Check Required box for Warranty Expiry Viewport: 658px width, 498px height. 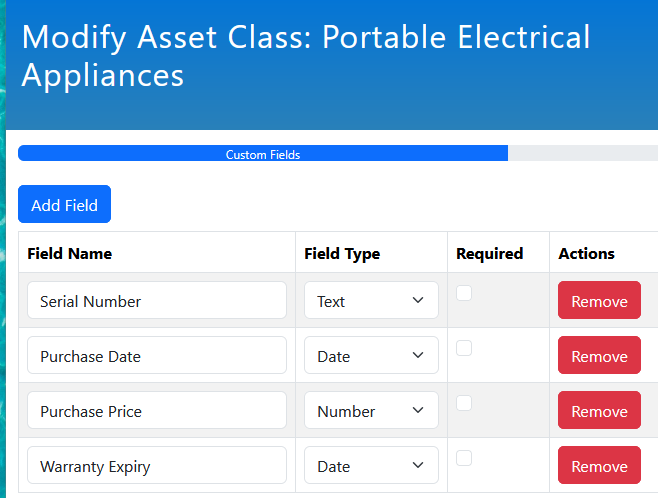point(464,458)
